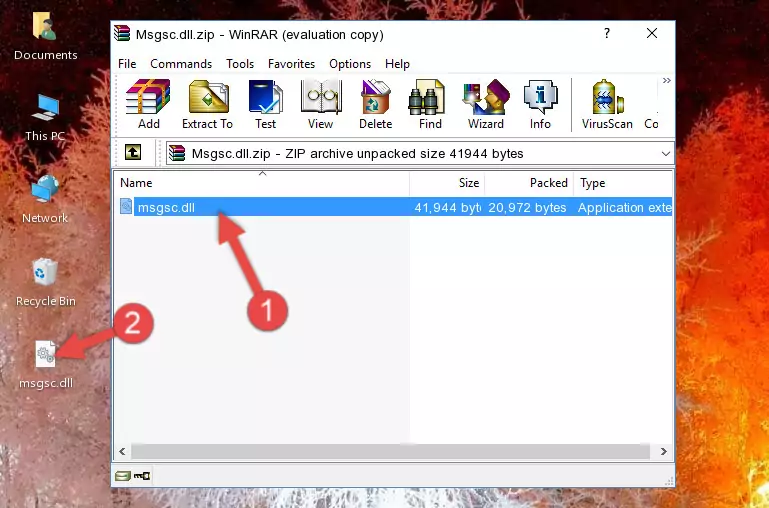Click the msgsc.dll file icon in list
This screenshot has width=769, height=508.
[x=126, y=206]
